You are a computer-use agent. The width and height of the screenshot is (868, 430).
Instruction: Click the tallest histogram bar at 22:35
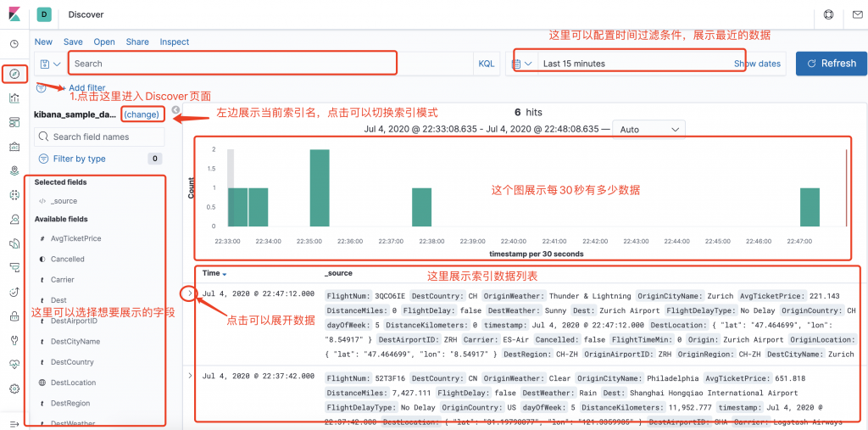pyautogui.click(x=320, y=187)
